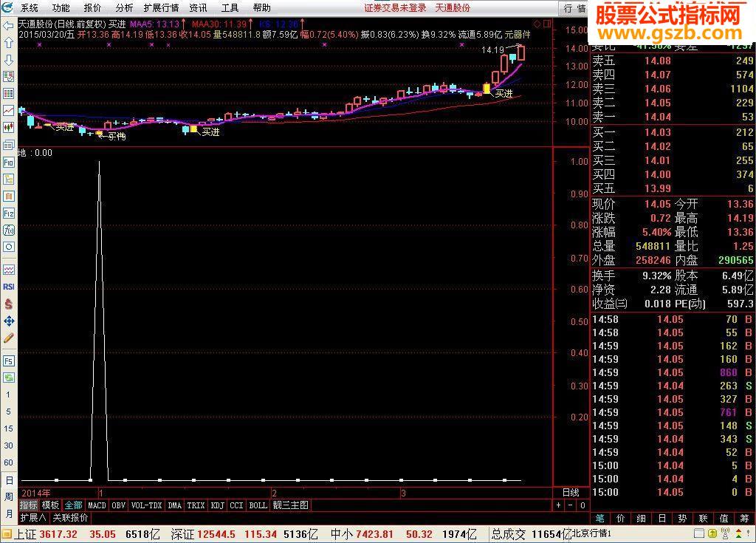Click the green refresh icon in sidebar
The width and height of the screenshot is (756, 543).
(8, 378)
